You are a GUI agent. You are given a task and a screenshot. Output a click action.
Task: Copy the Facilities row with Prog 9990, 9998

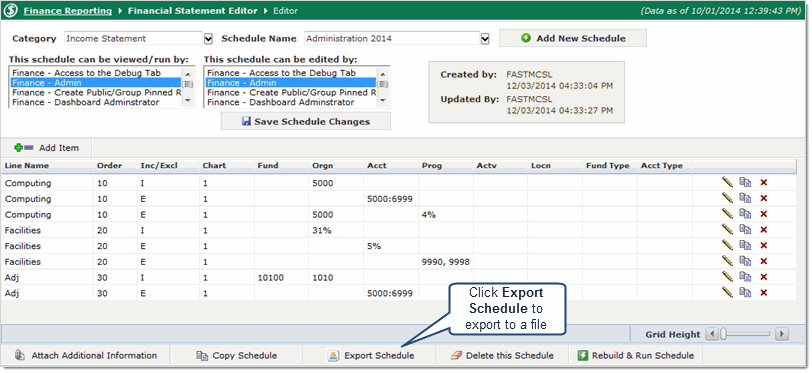coord(745,261)
